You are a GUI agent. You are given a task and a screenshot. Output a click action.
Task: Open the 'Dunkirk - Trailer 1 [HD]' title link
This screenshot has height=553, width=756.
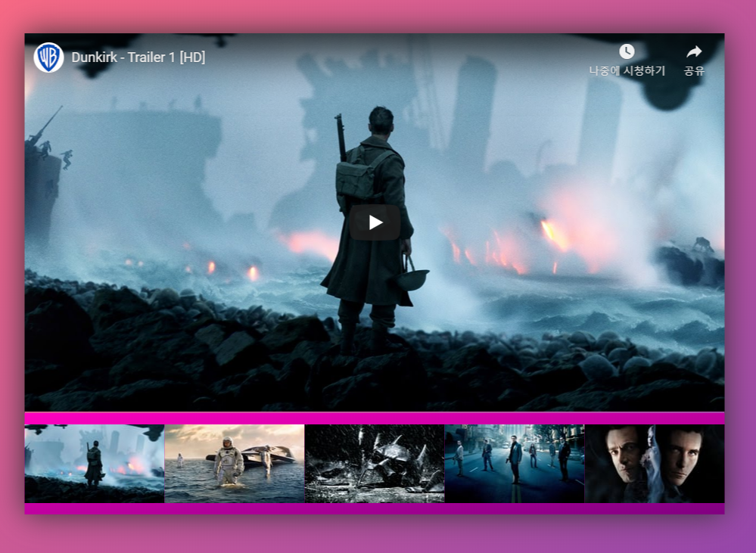coord(138,57)
